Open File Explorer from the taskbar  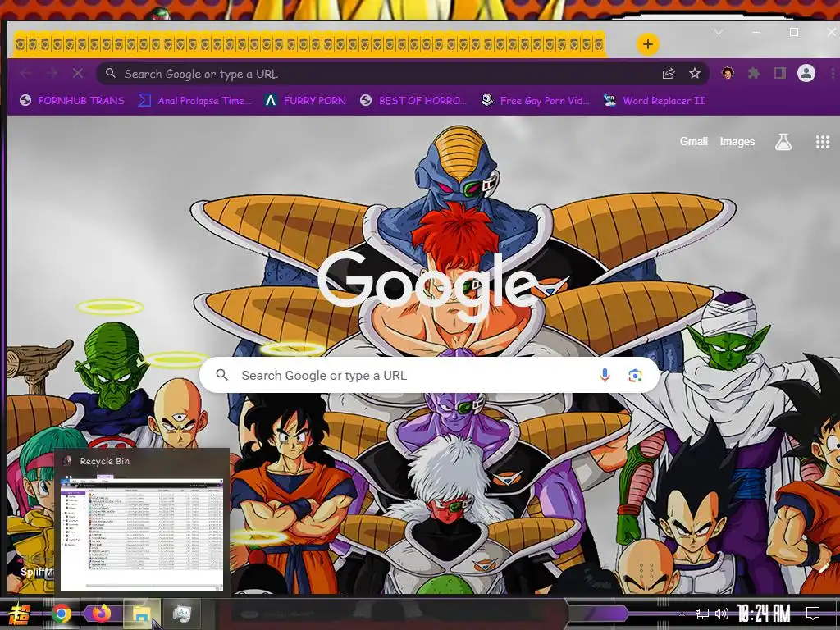tap(142, 614)
